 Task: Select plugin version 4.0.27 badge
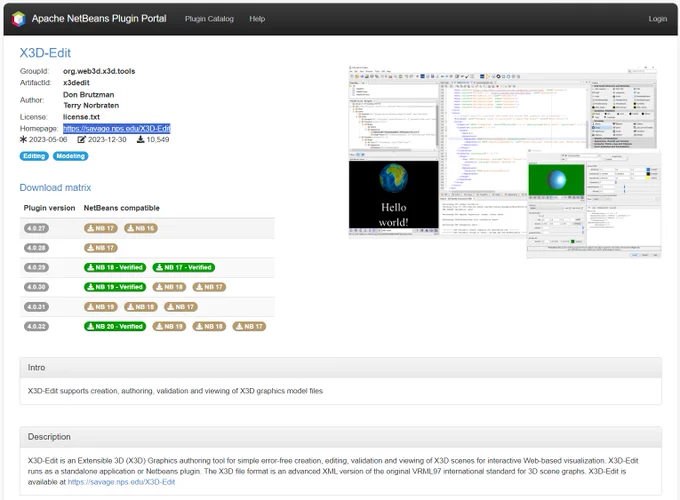point(36,228)
